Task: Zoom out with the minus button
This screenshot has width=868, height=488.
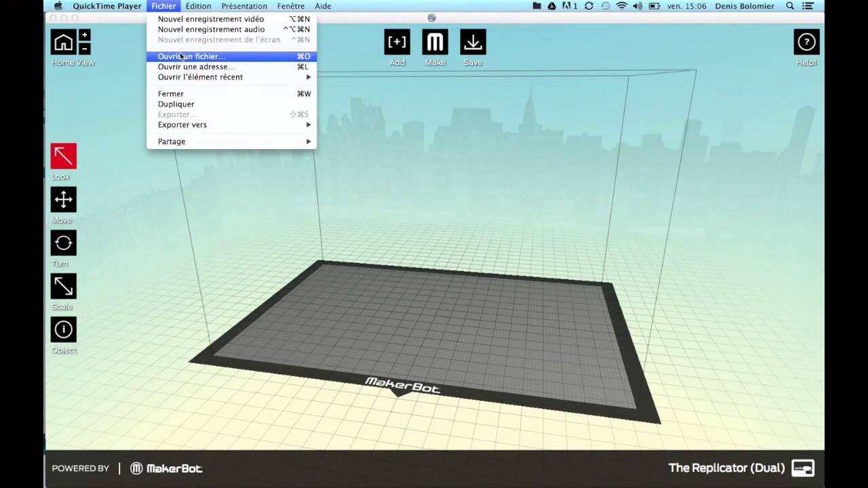Action: point(84,49)
